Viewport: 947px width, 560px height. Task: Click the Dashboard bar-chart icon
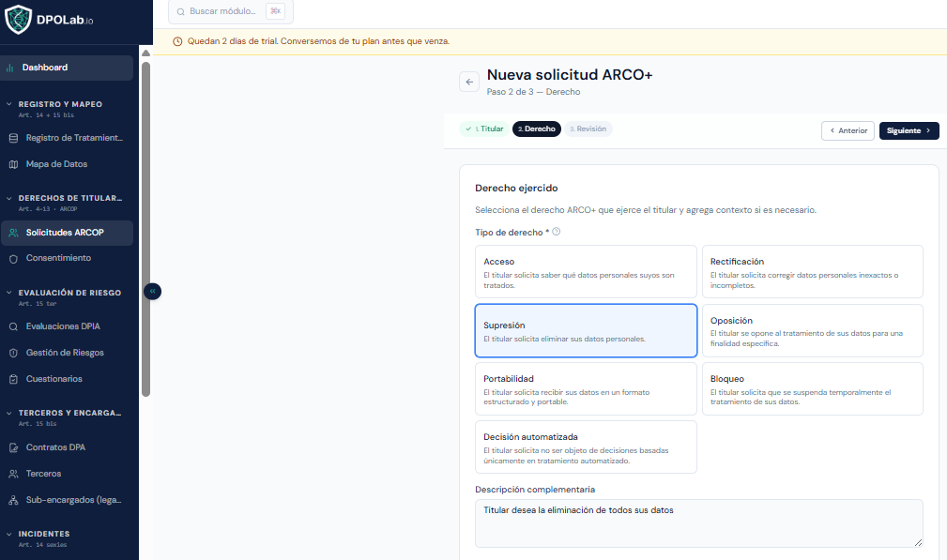[x=9, y=68]
